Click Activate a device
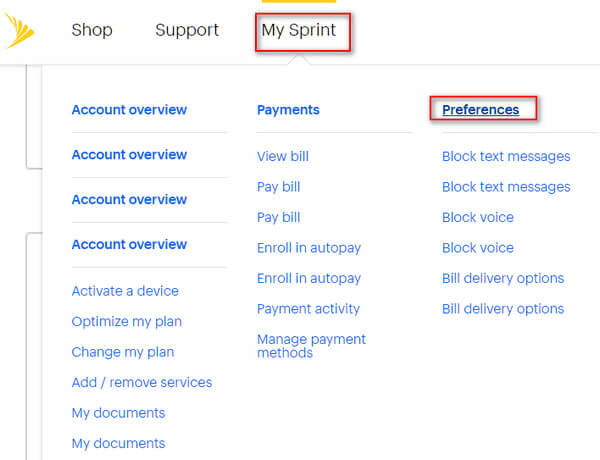600x460 pixels. 125,291
